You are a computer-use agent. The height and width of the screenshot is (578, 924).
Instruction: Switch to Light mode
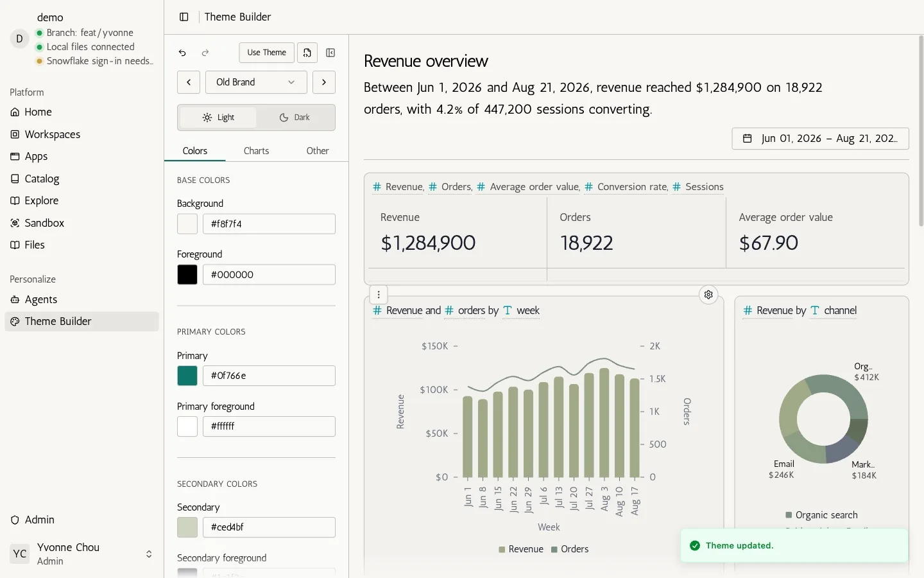pos(218,118)
